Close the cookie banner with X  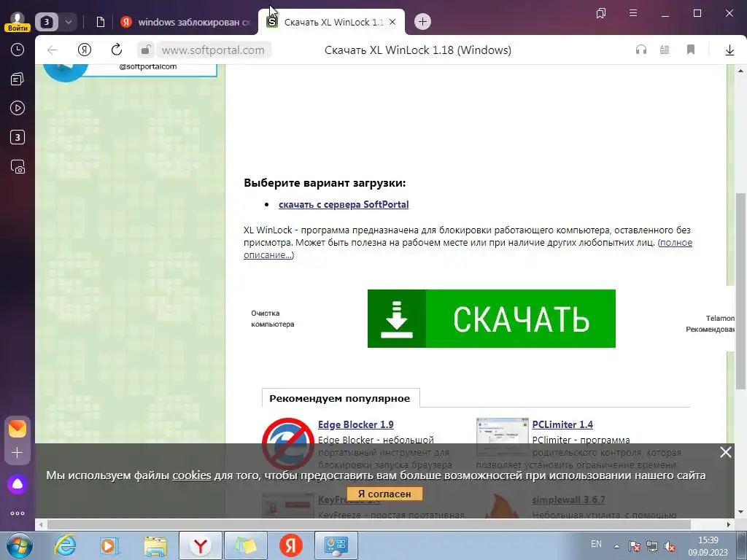click(x=726, y=452)
